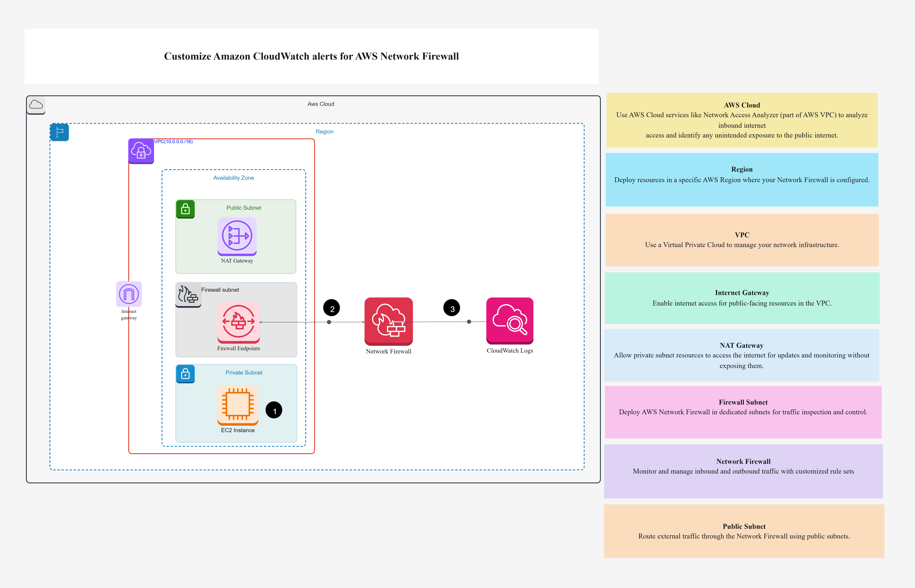915x588 pixels.
Task: Select the 'EC2 Instance' caption
Action: (x=238, y=430)
